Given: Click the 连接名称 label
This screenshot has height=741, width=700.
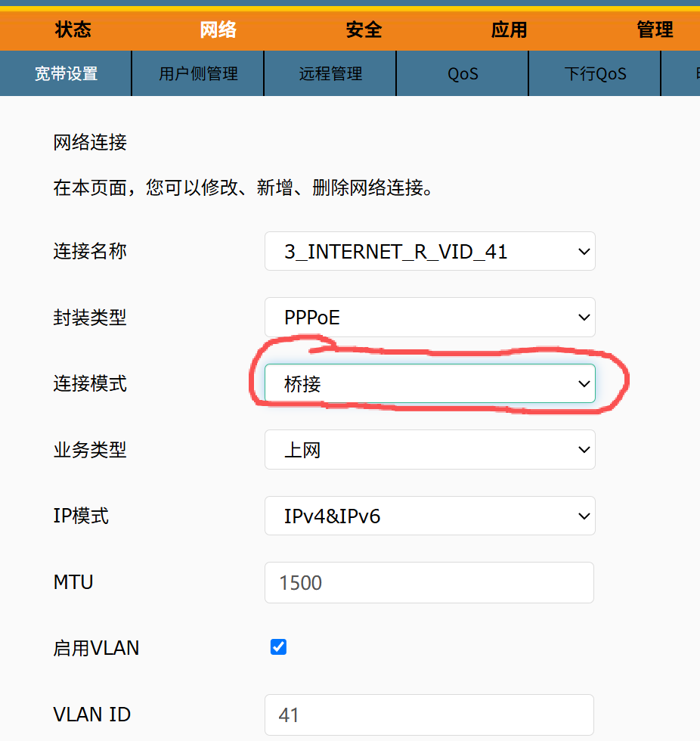Looking at the screenshot, I should (90, 251).
